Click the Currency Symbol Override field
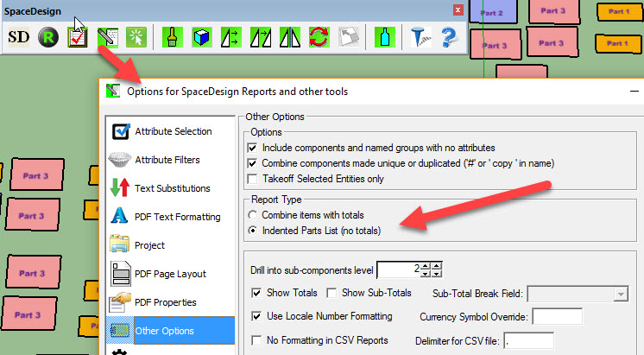Image resolution: width=644 pixels, height=355 pixels. tap(558, 317)
